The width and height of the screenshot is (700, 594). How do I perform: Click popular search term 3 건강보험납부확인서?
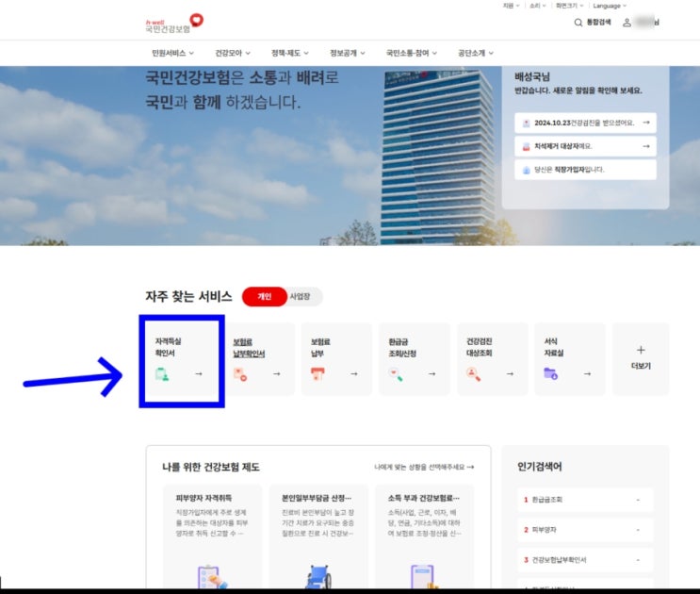coord(585,560)
